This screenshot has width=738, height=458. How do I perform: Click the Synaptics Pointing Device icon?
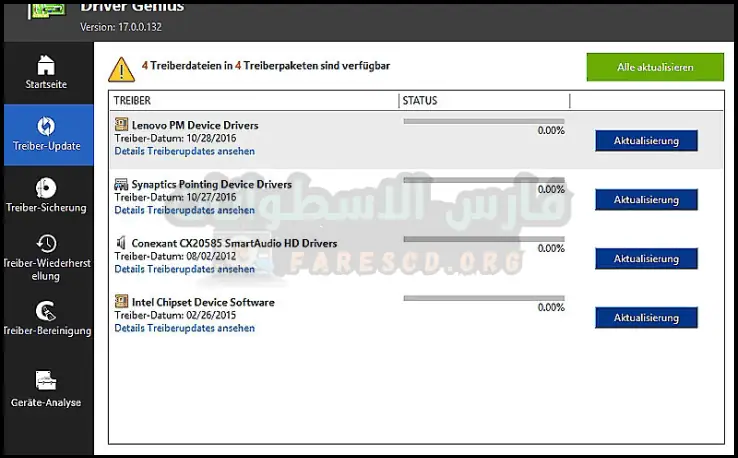click(121, 184)
